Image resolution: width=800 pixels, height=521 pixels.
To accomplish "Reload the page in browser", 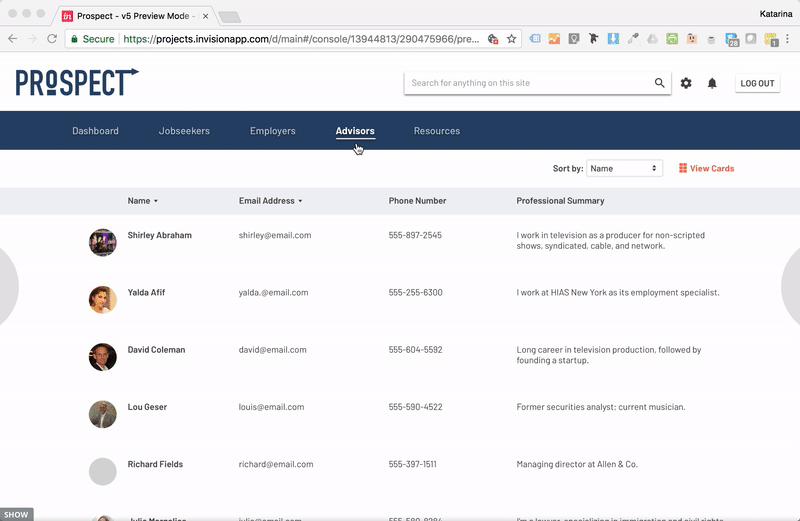I will pos(52,39).
